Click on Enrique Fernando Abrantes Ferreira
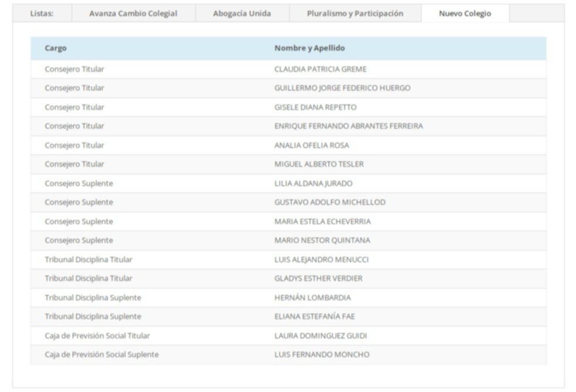The image size is (576, 392). (348, 126)
